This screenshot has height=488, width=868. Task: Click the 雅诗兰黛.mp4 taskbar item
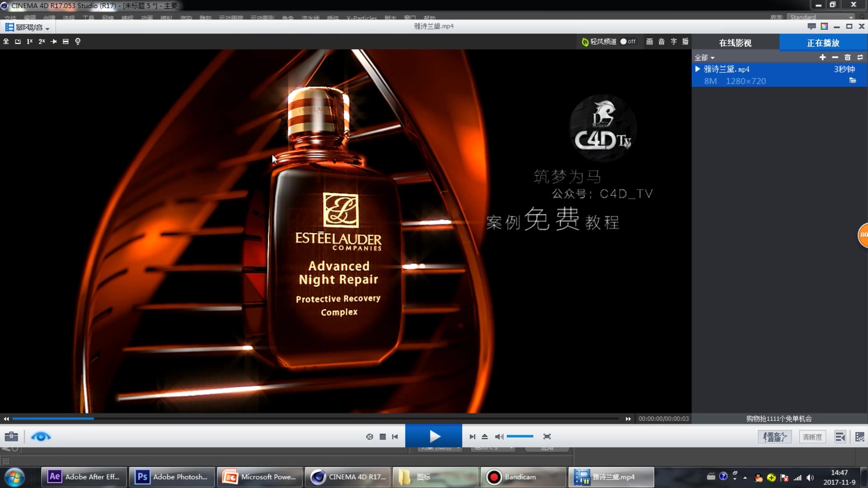pos(611,477)
